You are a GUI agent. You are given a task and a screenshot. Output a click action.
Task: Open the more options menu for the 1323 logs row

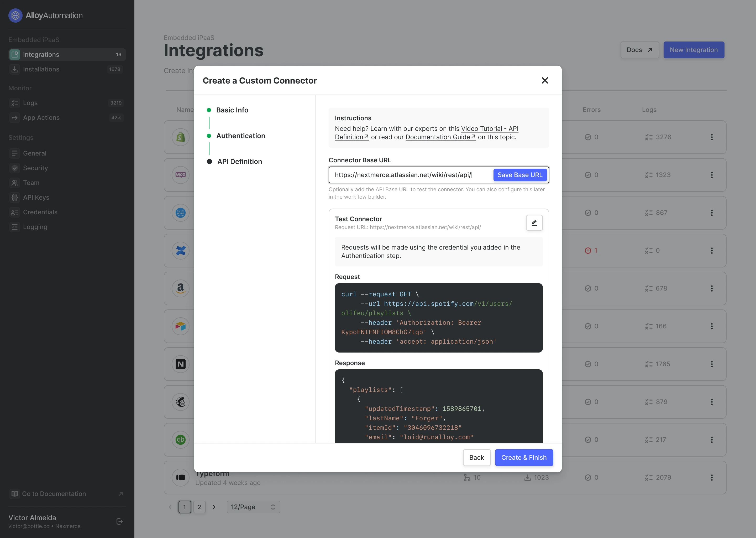coord(712,175)
